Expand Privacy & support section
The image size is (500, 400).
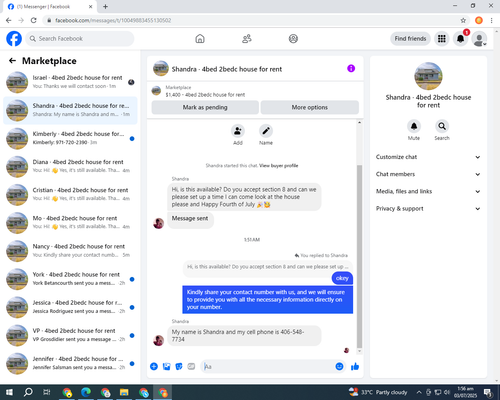tap(428, 209)
